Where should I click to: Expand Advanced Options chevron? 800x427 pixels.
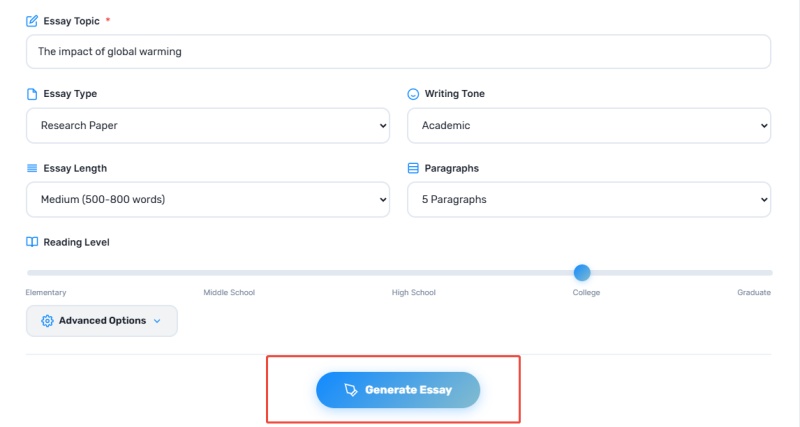click(x=157, y=321)
